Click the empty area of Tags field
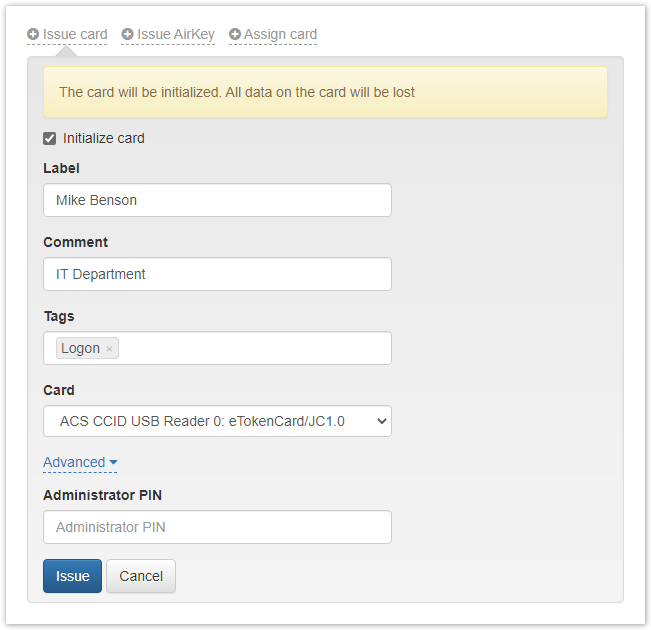651x630 pixels. (x=250, y=348)
